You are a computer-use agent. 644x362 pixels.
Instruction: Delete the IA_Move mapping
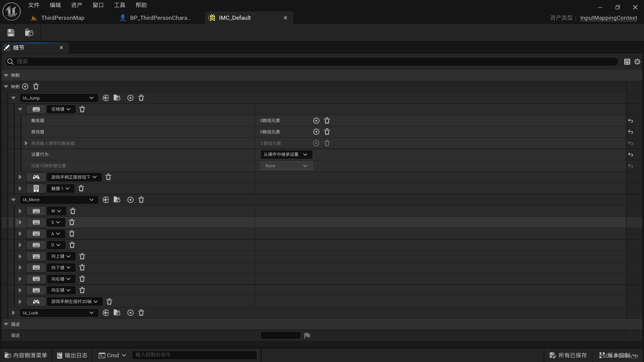[141, 200]
